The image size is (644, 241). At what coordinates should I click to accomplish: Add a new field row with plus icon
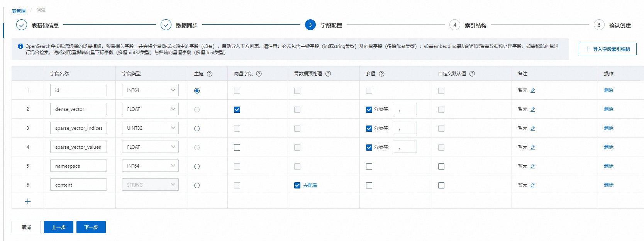click(28, 201)
